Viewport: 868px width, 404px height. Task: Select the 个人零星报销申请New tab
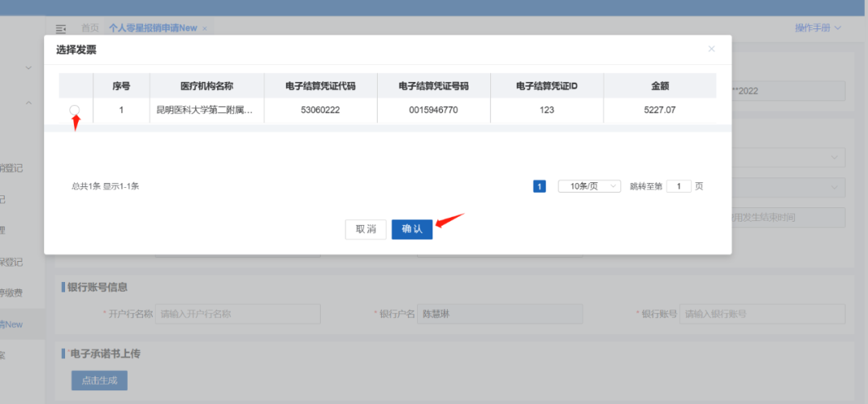[153, 28]
